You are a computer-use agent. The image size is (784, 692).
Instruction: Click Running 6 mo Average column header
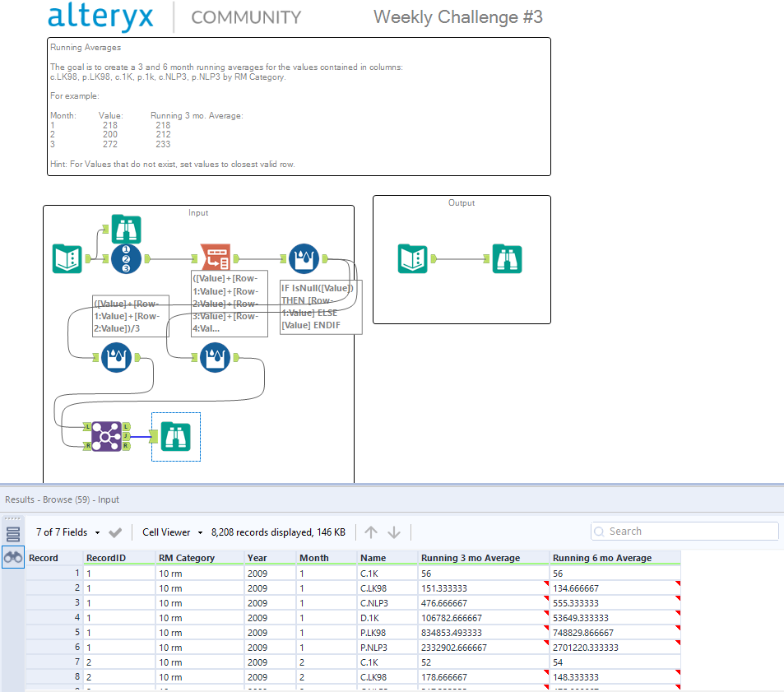pos(615,558)
